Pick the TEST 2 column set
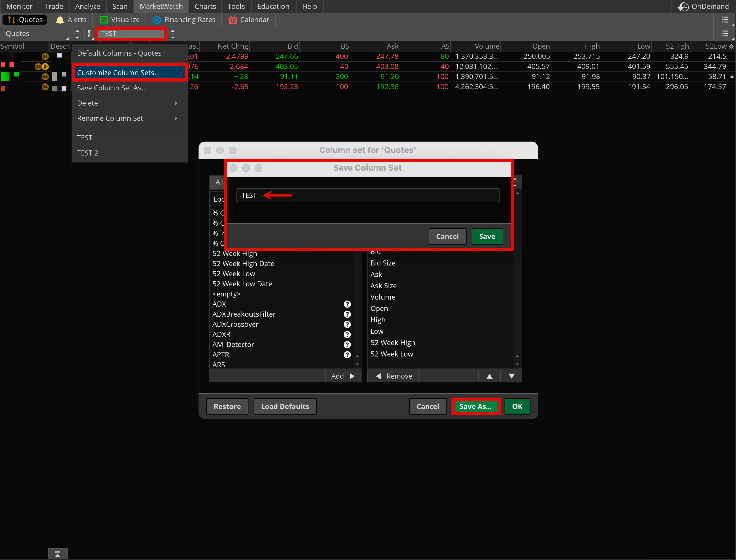Screen dimensions: 736x560 point(130,153)
